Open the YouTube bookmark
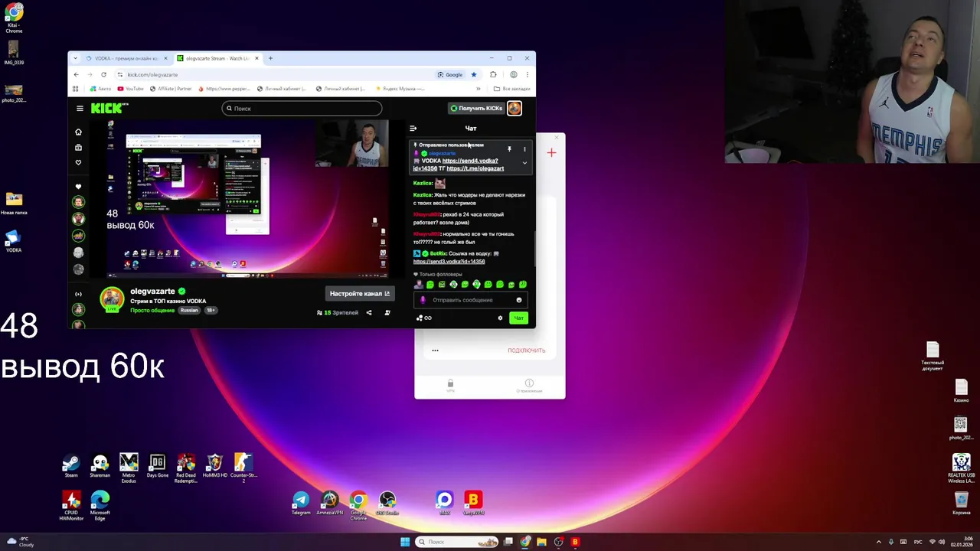The height and width of the screenshot is (551, 980). [x=130, y=89]
